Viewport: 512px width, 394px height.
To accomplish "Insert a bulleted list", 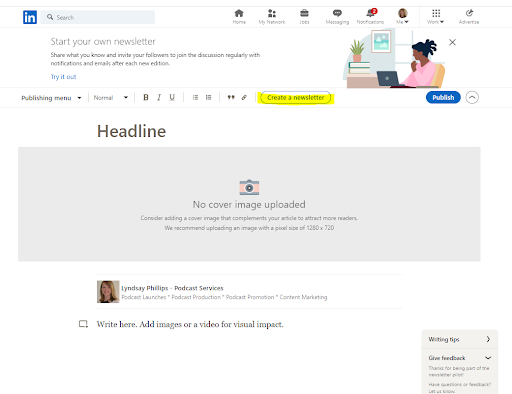I will [x=208, y=97].
